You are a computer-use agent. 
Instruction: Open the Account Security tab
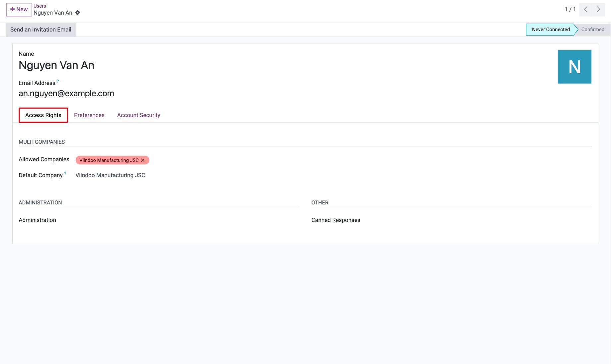[138, 115]
